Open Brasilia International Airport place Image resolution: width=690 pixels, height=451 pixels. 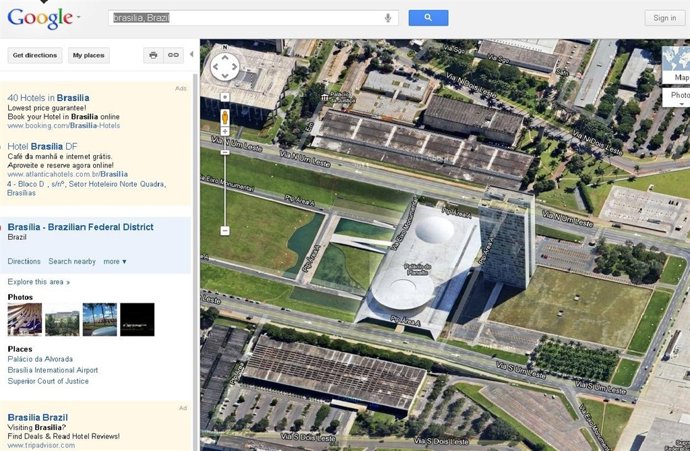click(x=53, y=370)
